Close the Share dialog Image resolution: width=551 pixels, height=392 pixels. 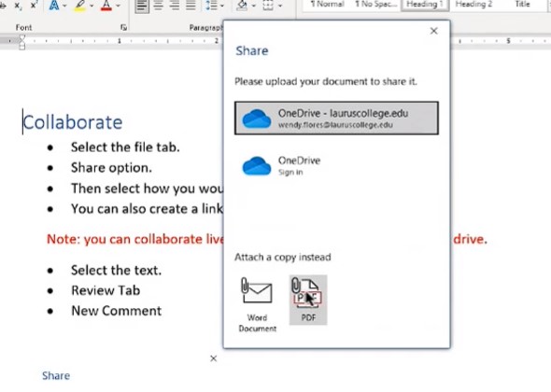[434, 31]
